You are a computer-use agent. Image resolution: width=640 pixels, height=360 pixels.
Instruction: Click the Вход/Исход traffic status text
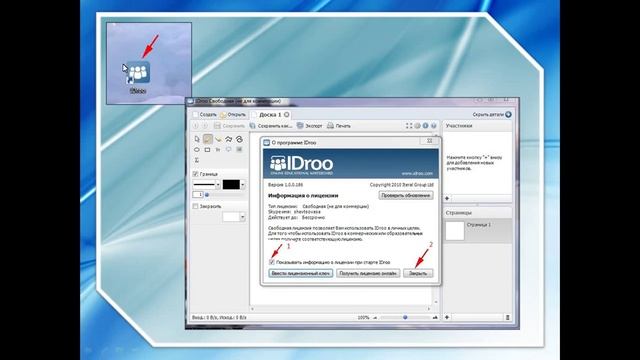coord(219,318)
